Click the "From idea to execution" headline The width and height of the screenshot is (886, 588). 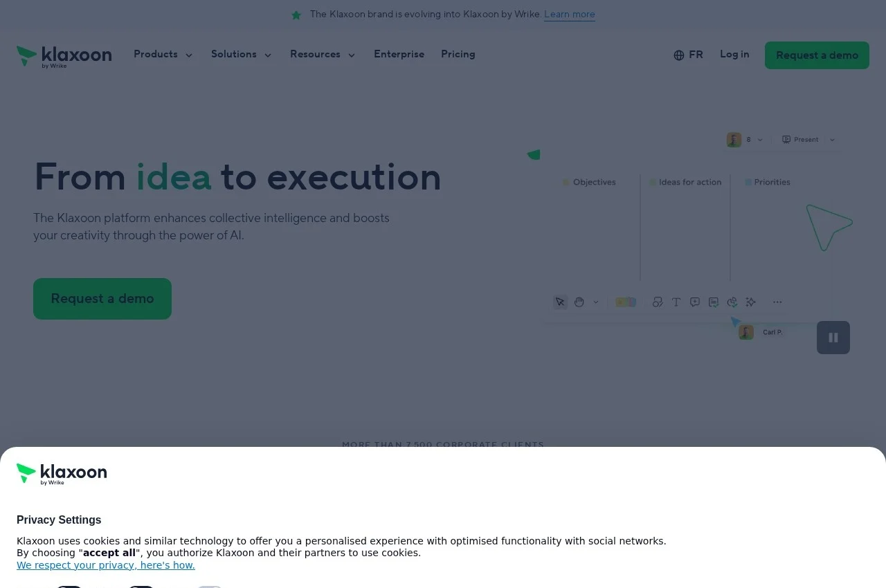pos(237,177)
